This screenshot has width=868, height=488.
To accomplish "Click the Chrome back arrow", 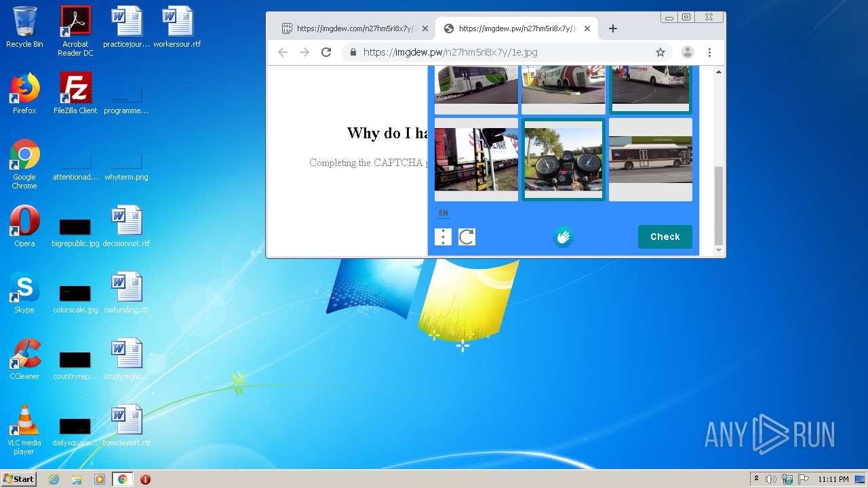I will click(x=283, y=52).
